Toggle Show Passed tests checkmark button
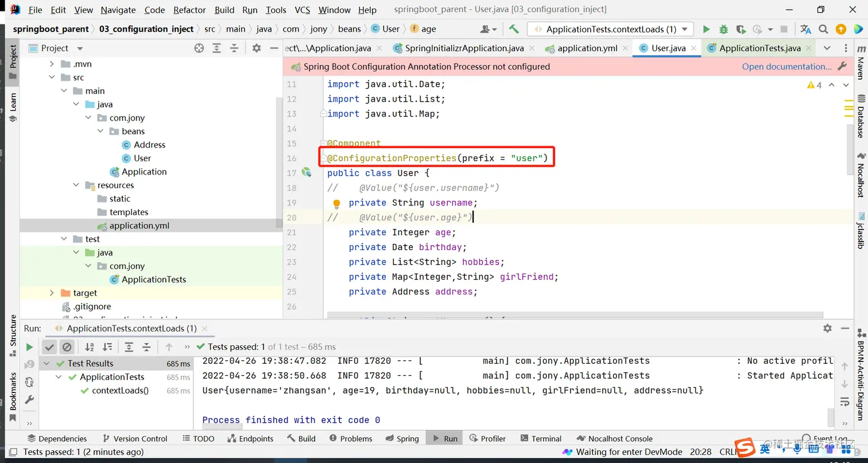Screen dimensions: 868x463 [50, 347]
